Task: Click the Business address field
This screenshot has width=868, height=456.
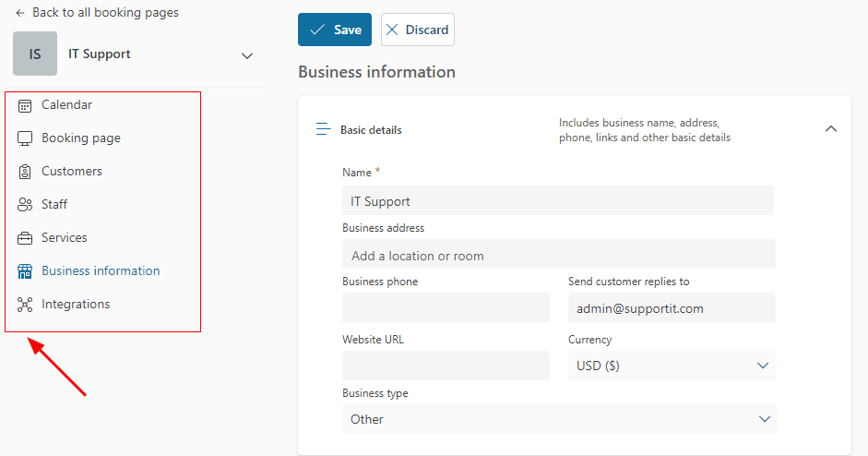Action: (x=558, y=256)
